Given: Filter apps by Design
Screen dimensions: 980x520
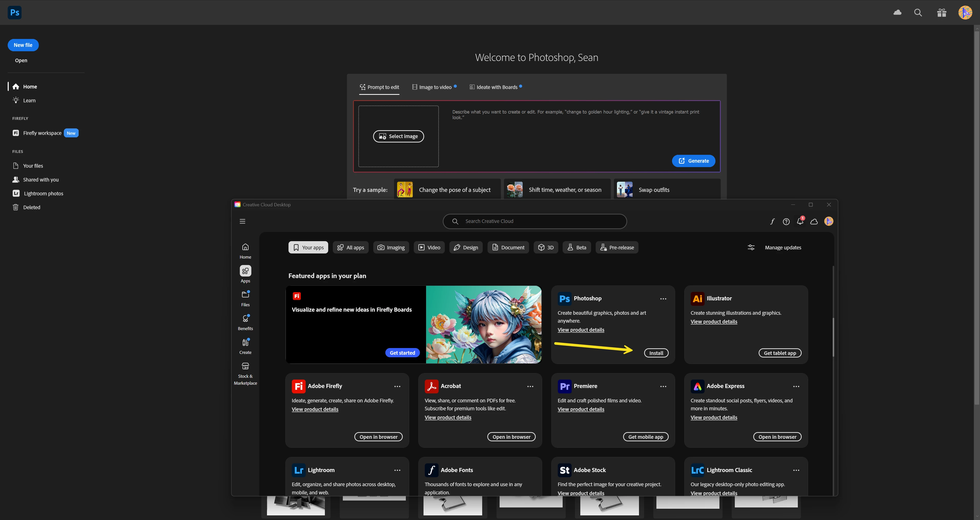Looking at the screenshot, I should coord(466,247).
